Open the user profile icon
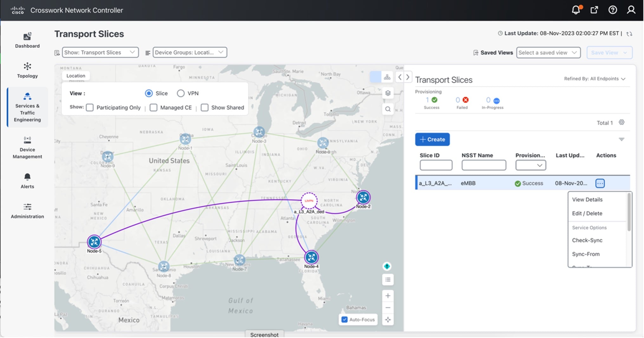644x338 pixels. coord(631,10)
